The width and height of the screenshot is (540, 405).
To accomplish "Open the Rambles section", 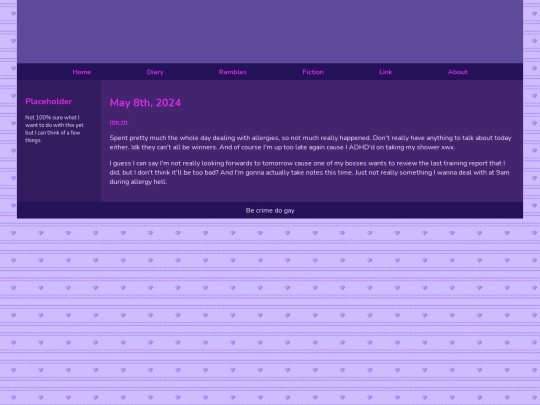I will point(233,72).
